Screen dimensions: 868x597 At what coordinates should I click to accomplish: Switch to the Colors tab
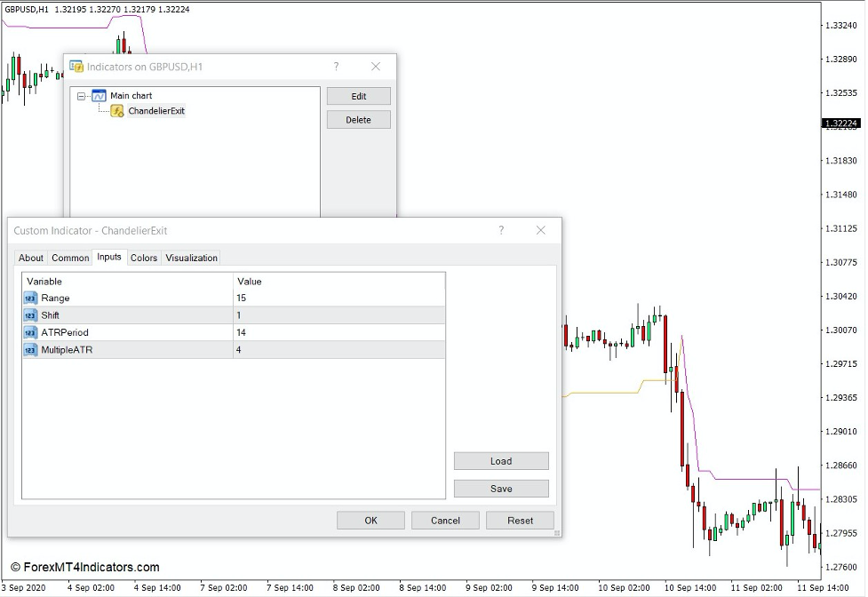[143, 258]
